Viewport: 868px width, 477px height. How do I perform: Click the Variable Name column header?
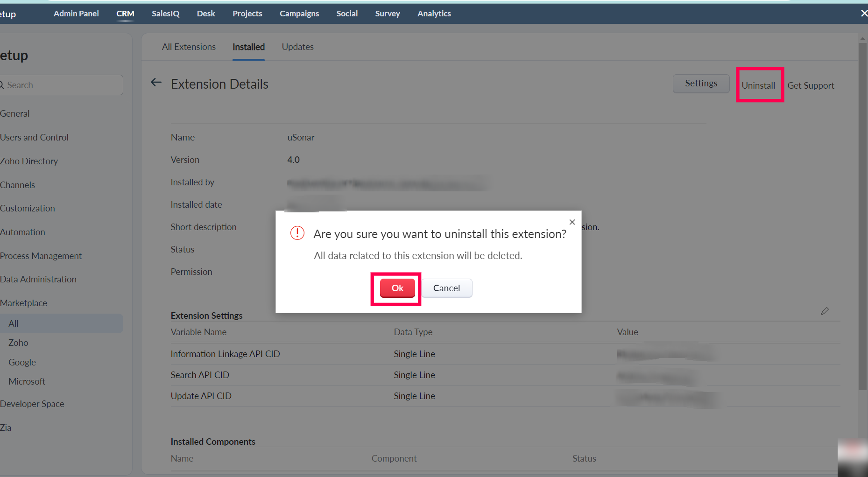coord(198,332)
